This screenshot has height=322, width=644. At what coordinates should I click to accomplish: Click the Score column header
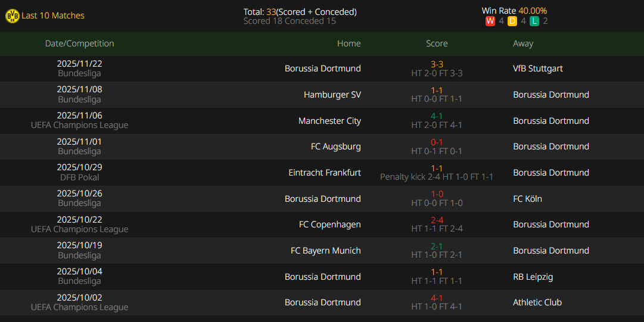point(437,43)
